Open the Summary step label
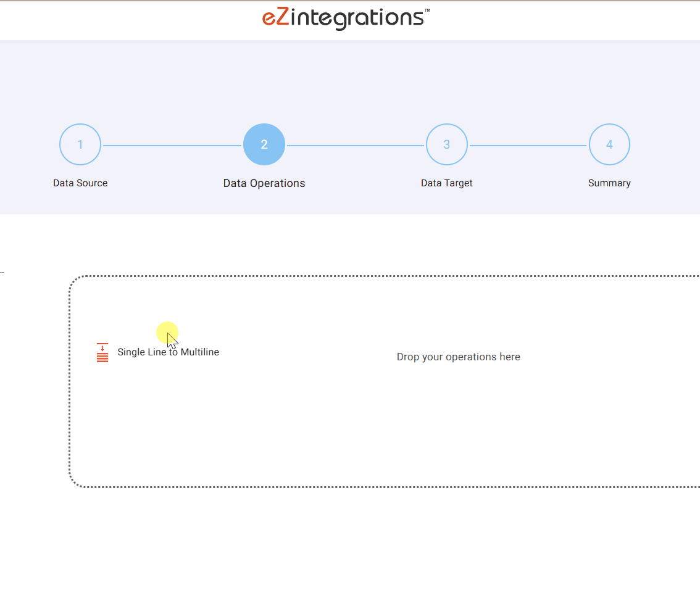The width and height of the screenshot is (700, 596). point(609,183)
